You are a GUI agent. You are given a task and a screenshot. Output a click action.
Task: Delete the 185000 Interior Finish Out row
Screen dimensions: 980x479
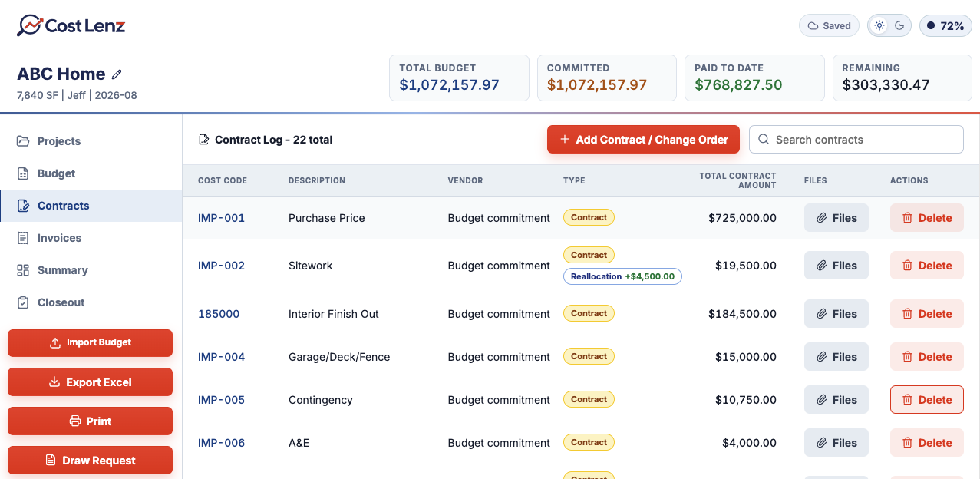tap(927, 314)
